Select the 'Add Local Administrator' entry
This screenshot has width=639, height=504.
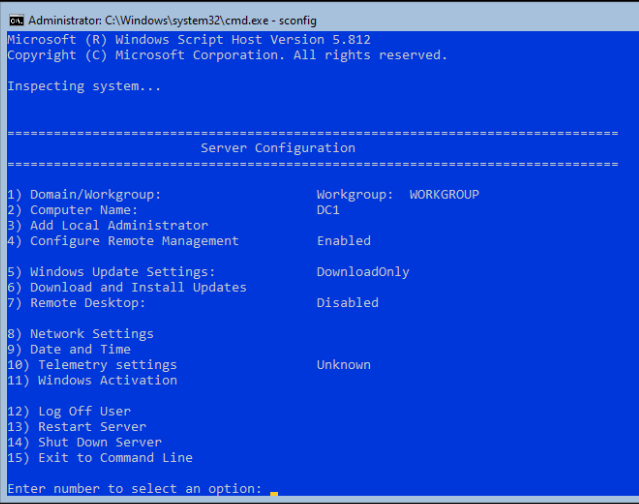tap(108, 225)
